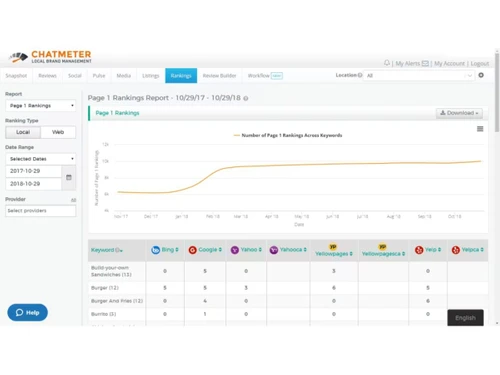
Task: Open the Location dropdown
Action: [x=419, y=75]
